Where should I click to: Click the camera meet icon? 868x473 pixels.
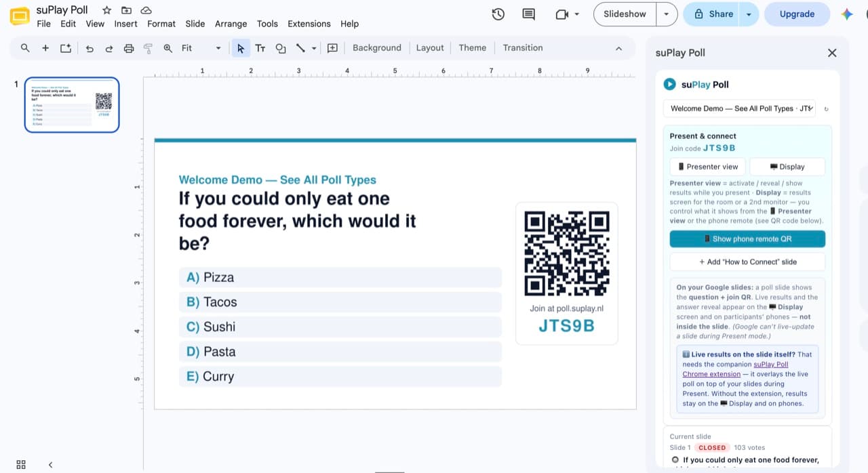[x=561, y=14]
